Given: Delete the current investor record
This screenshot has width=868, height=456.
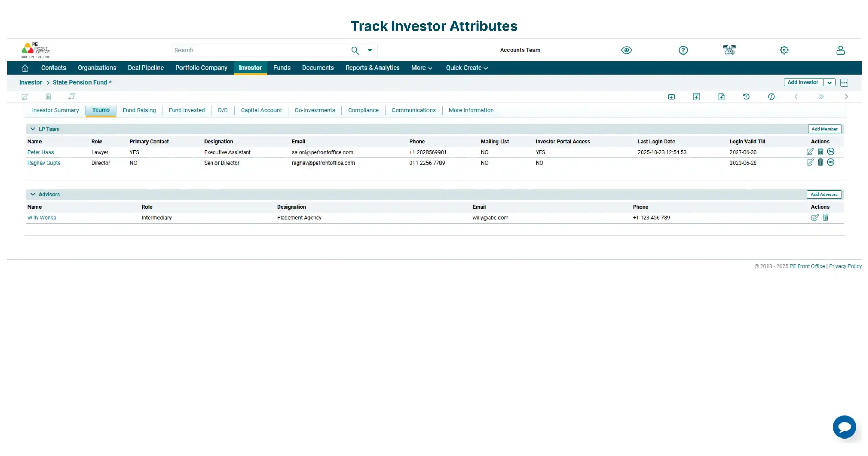Looking at the screenshot, I should point(49,97).
